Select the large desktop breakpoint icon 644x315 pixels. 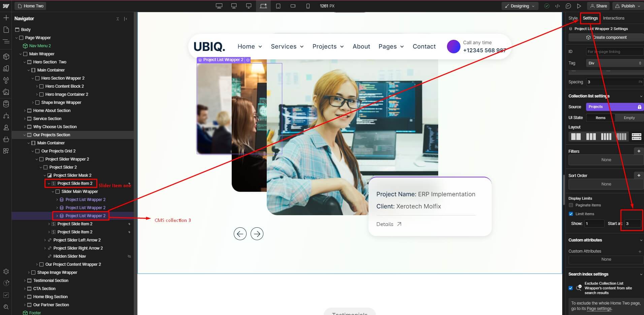coord(219,6)
